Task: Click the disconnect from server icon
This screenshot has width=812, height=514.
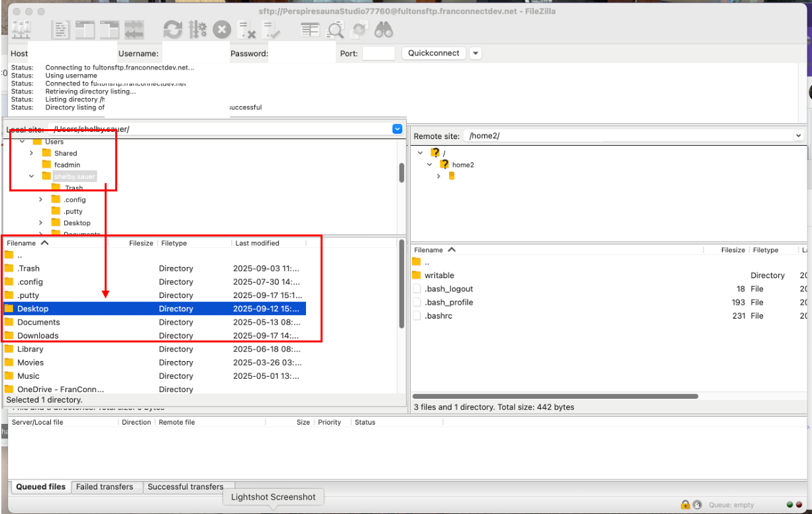Action: click(247, 30)
